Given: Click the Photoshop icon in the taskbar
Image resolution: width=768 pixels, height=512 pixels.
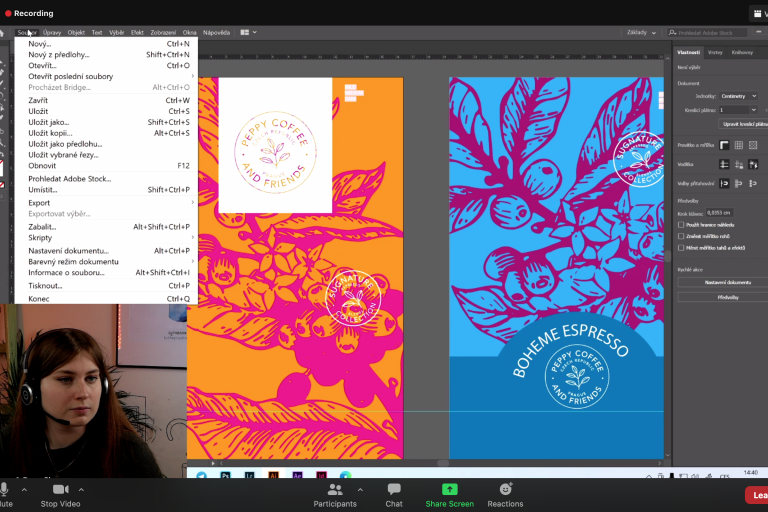Looking at the screenshot, I should click(x=227, y=476).
